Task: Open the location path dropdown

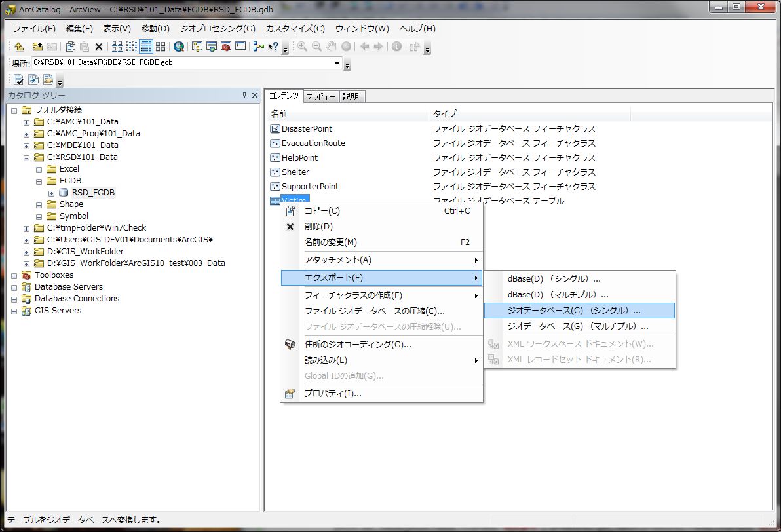Action: [337, 64]
